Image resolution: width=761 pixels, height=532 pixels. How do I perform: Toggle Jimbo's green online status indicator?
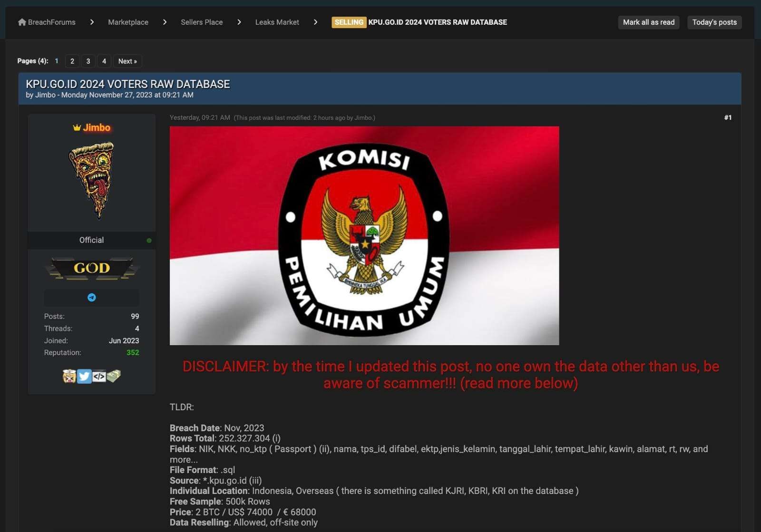point(149,240)
